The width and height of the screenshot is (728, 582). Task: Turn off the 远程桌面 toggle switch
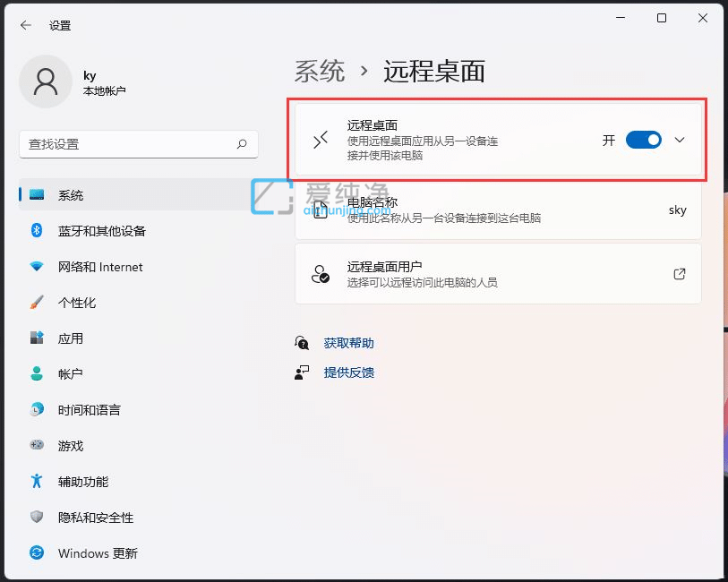point(644,140)
